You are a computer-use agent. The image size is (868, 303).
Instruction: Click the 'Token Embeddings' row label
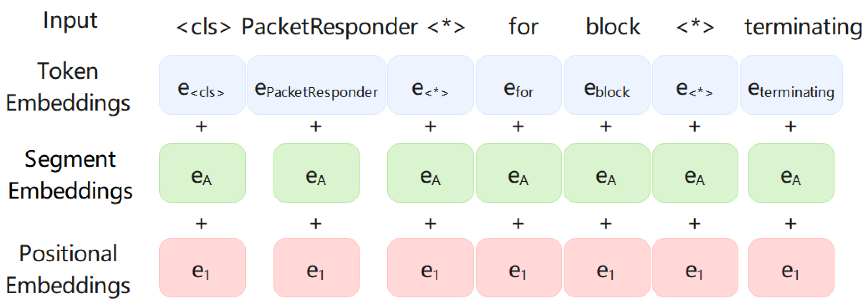pyautogui.click(x=68, y=86)
